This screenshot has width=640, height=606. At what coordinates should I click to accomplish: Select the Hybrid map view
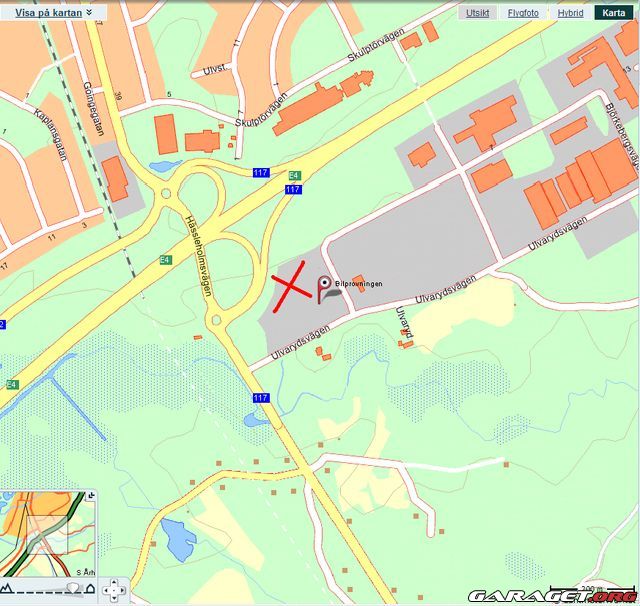point(570,13)
